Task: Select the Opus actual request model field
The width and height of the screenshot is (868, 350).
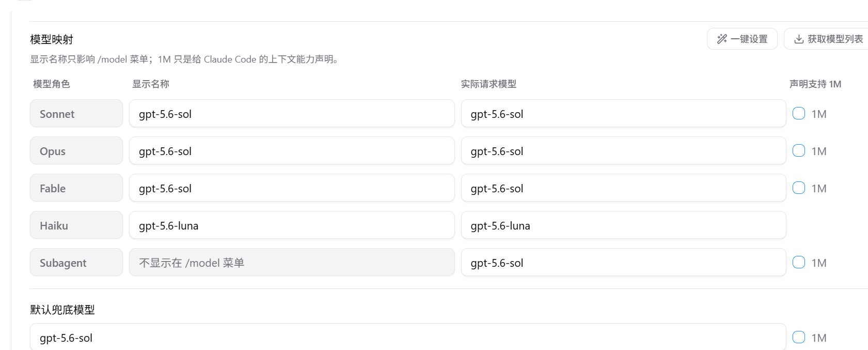Action: tap(623, 150)
